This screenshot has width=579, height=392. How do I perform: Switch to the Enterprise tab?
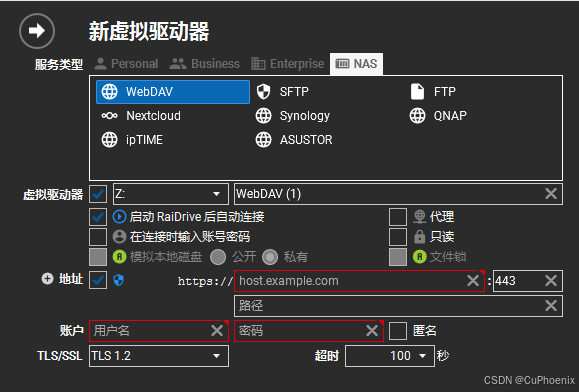coord(288,64)
